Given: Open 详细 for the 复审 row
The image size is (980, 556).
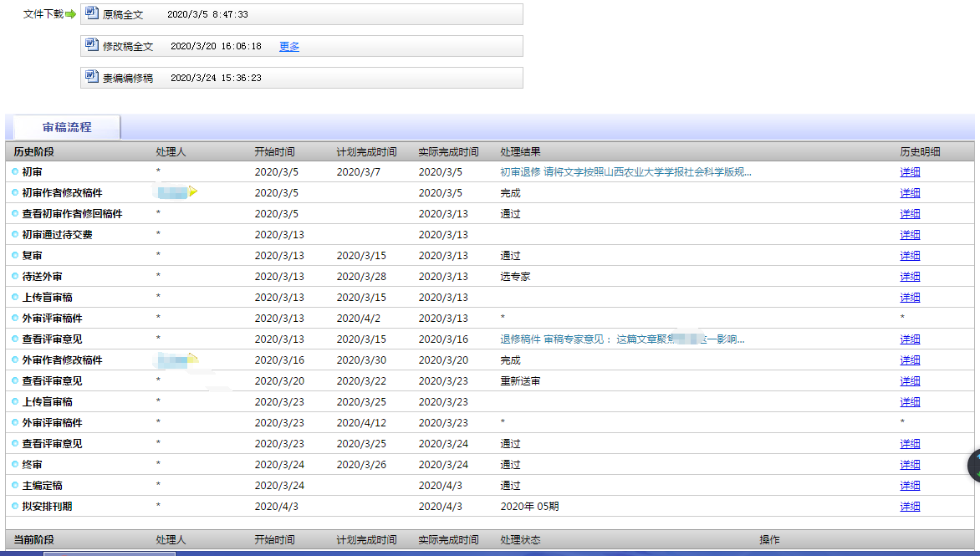Looking at the screenshot, I should tap(910, 256).
